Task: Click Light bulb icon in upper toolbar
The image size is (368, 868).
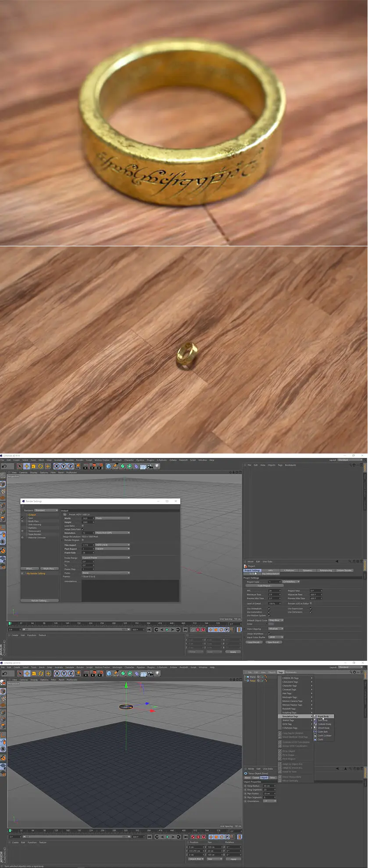Action: [x=157, y=466]
